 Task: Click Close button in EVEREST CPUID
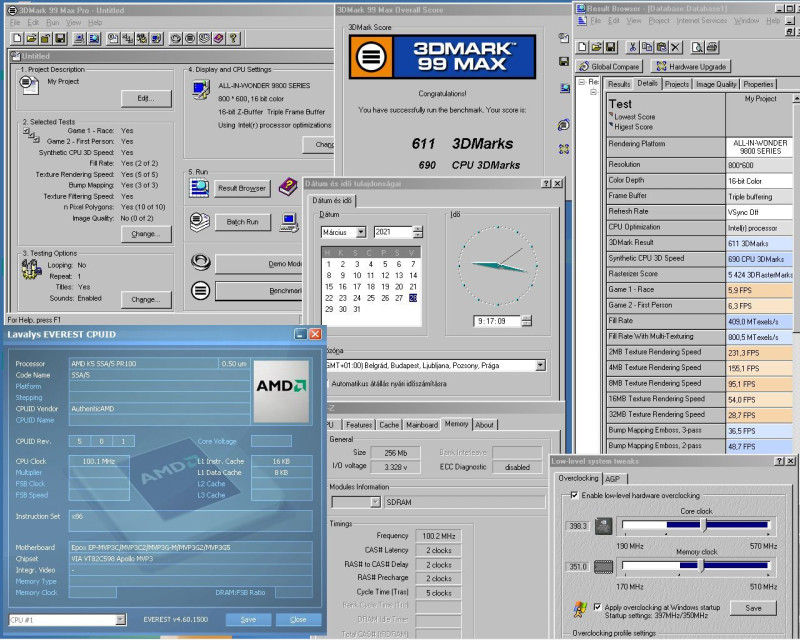point(298,620)
